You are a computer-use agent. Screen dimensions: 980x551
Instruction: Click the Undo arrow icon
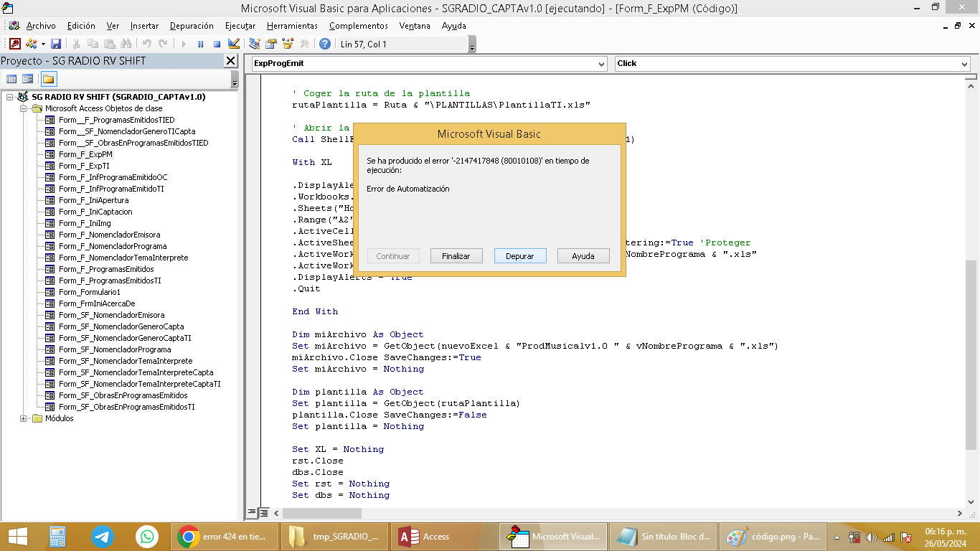pos(146,44)
